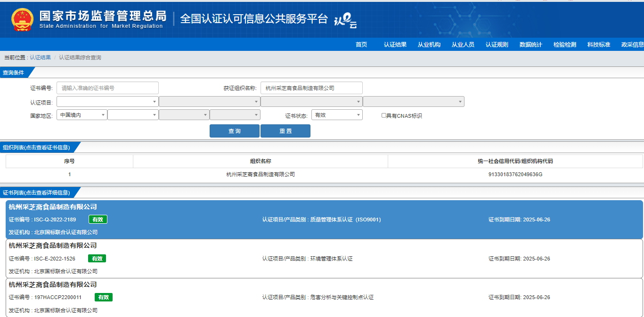The width and height of the screenshot is (644, 317).
Task: Expand the first 认证项目 dropdown
Action: pos(107,102)
